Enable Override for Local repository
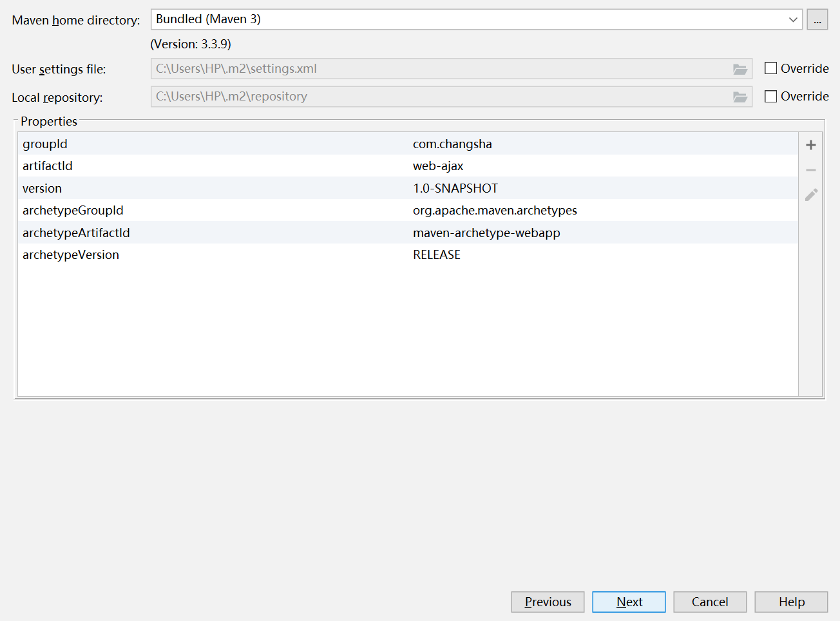840x621 pixels. point(770,96)
